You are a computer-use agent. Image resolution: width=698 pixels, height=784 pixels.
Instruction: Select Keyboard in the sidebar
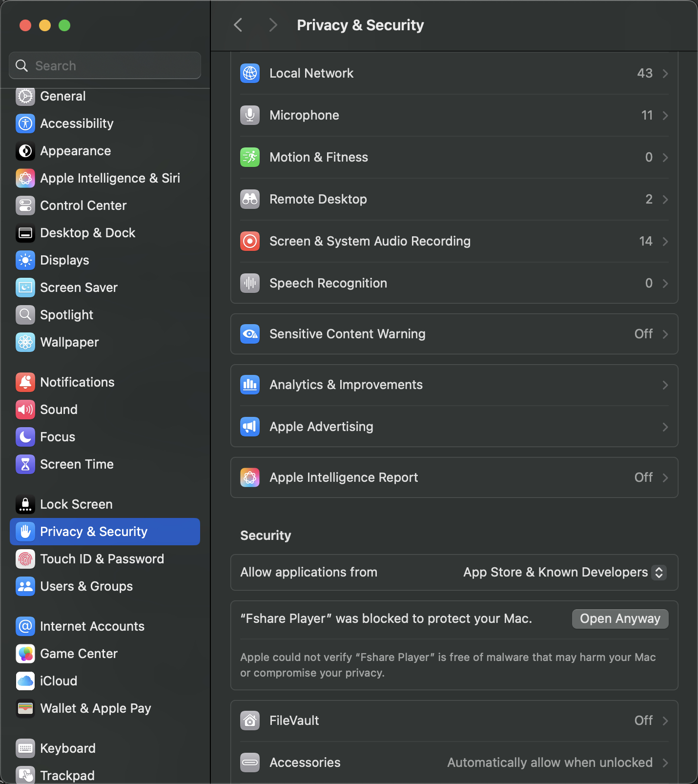click(x=105, y=748)
